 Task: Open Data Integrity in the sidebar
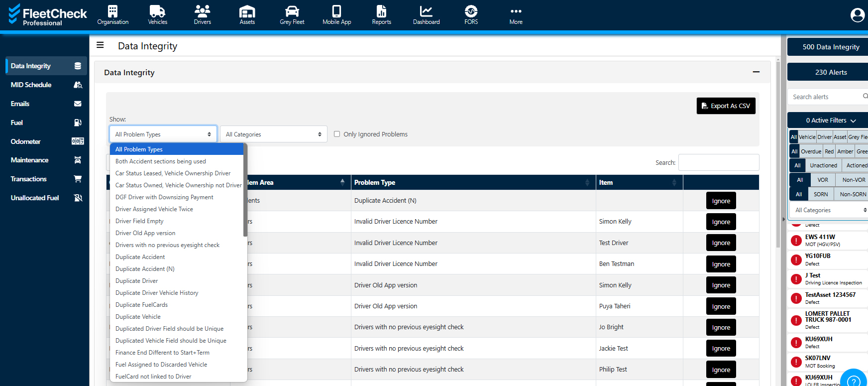click(x=46, y=66)
